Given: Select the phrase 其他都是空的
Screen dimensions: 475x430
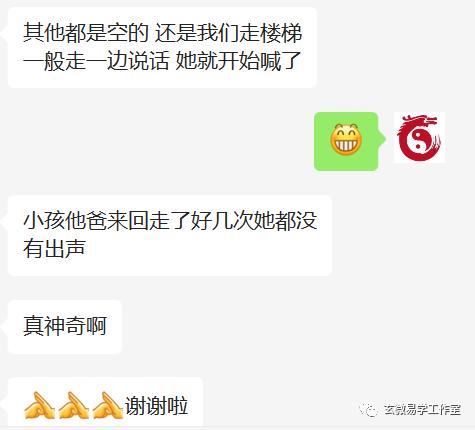Looking at the screenshot, I should [x=85, y=33].
